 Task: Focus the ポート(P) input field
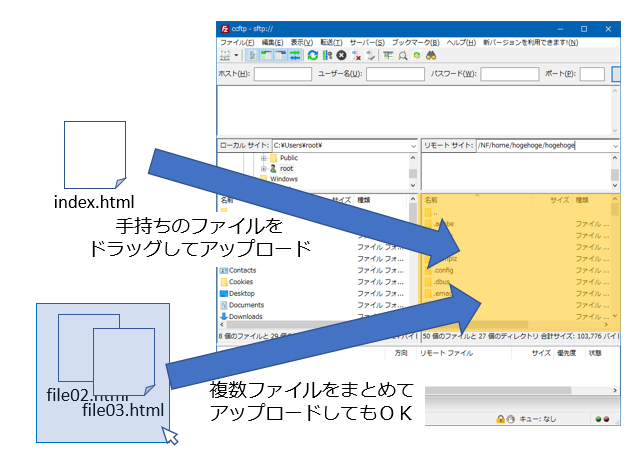pos(592,74)
